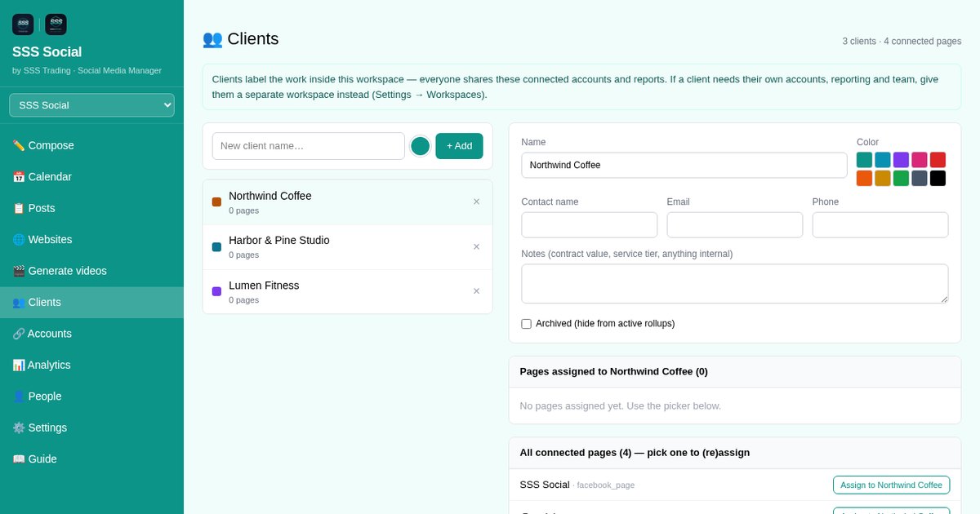The image size is (980, 514).
Task: Pick the green color swatch
Action: click(x=901, y=178)
